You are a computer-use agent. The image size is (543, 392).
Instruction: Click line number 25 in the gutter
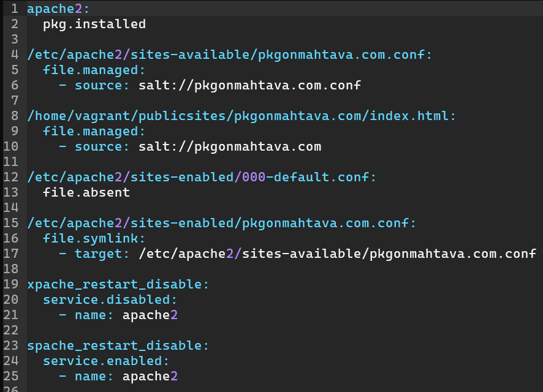click(11, 377)
